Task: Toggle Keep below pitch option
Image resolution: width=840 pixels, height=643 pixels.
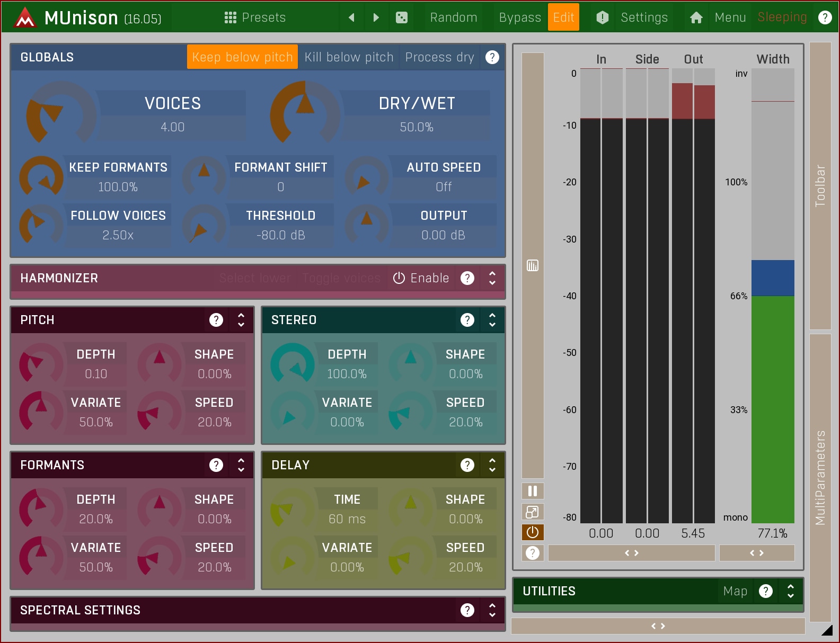Action: (x=242, y=57)
